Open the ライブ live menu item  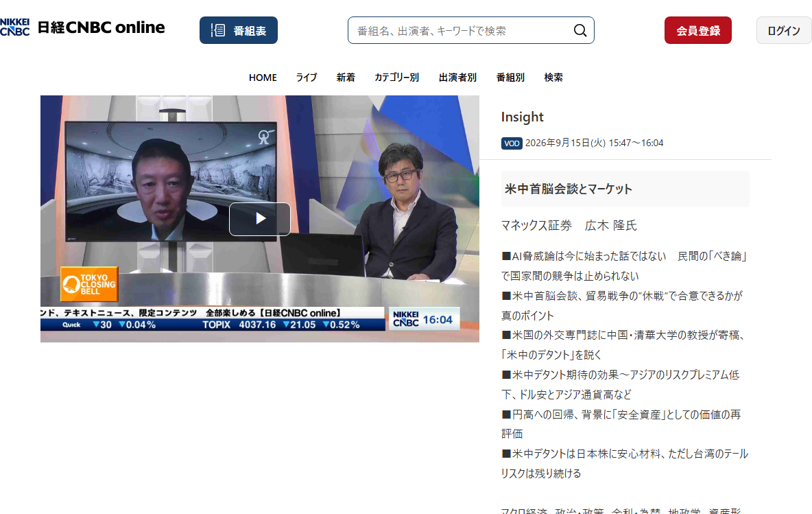(306, 78)
